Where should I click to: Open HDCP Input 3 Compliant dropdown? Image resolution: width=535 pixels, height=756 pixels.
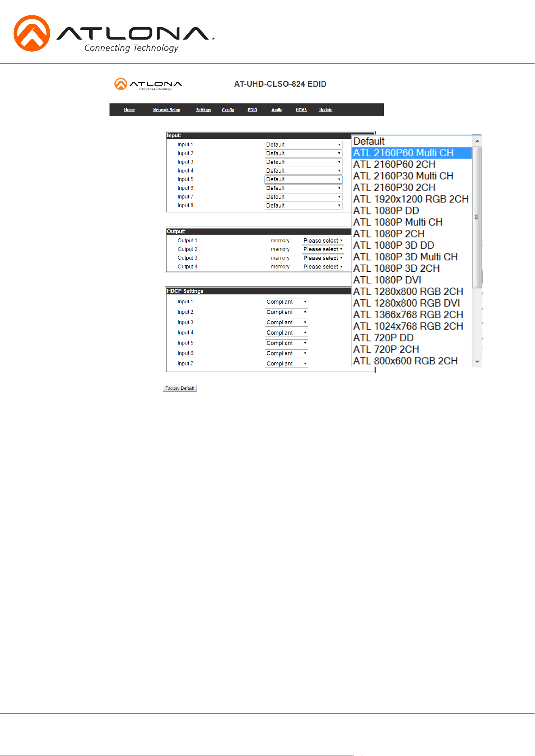pyautogui.click(x=286, y=323)
